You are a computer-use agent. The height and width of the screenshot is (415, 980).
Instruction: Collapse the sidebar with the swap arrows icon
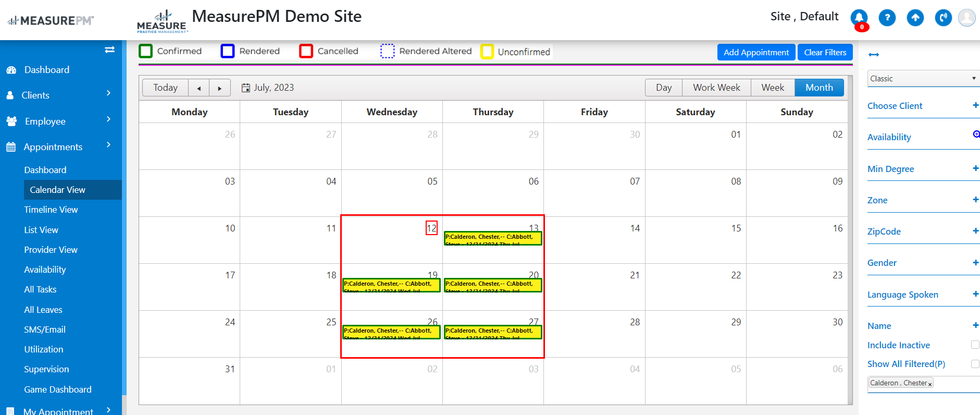coord(109,50)
